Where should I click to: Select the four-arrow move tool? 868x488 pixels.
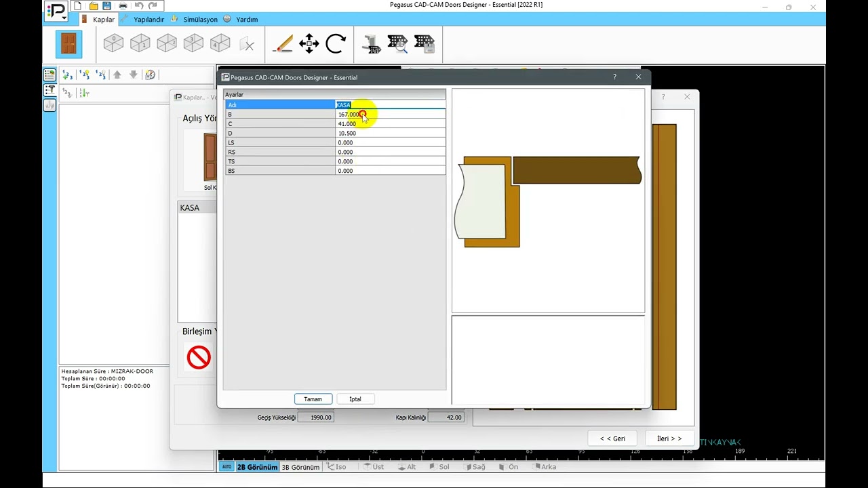309,44
